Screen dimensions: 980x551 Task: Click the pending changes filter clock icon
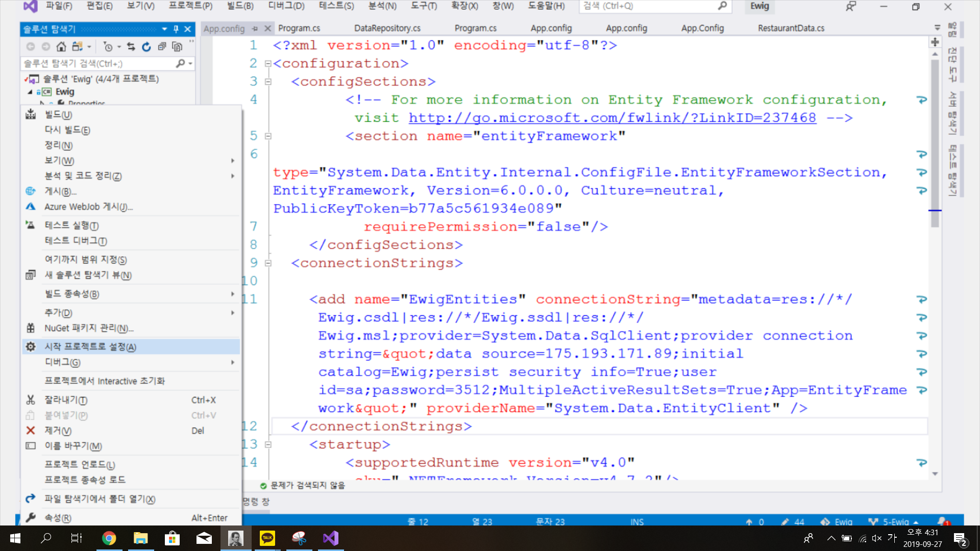108,47
